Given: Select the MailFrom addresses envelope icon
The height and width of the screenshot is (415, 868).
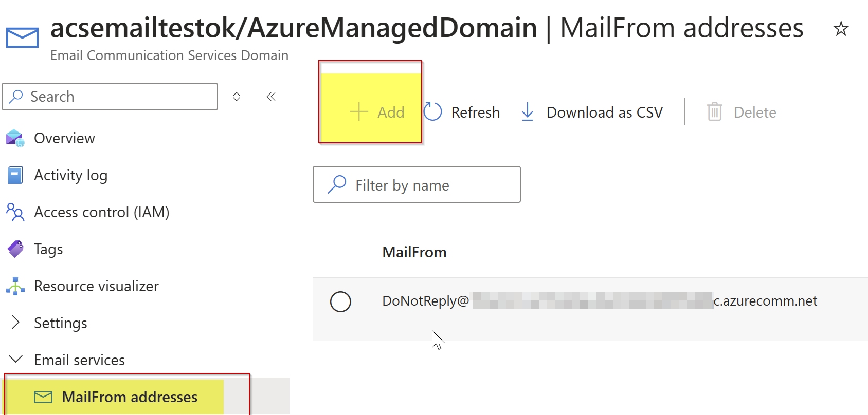Looking at the screenshot, I should (43, 397).
